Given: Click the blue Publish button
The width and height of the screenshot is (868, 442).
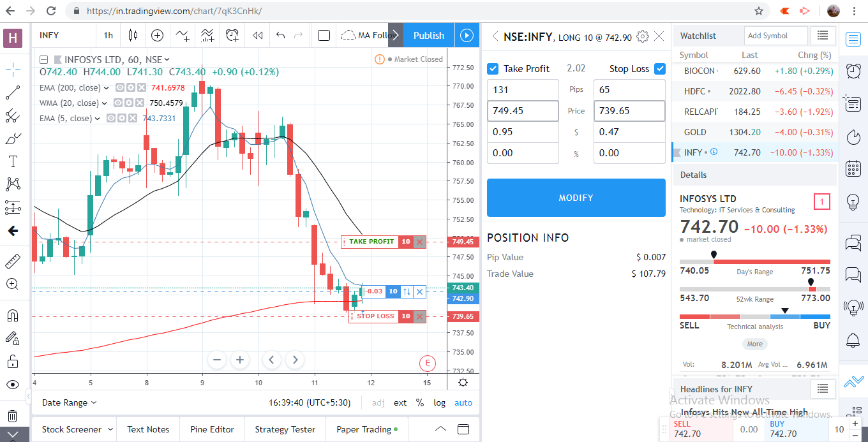Looking at the screenshot, I should point(428,35).
